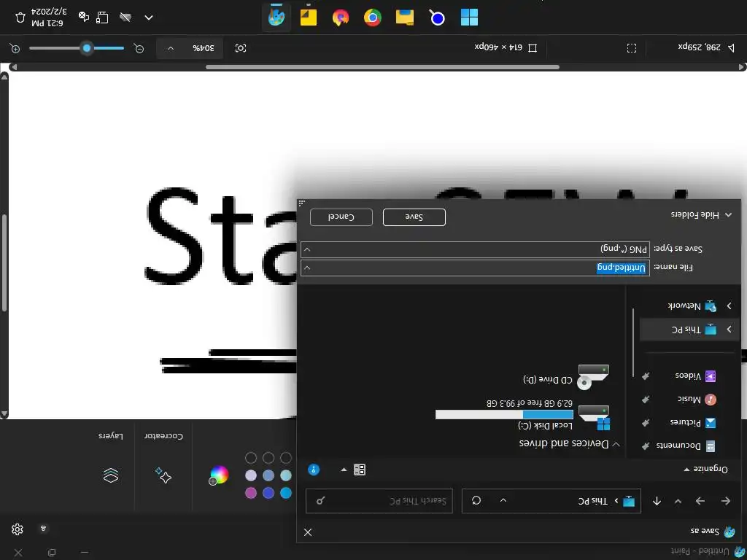Open the Edit colors wheel
Viewport: 747px width, 560px height.
click(x=219, y=475)
